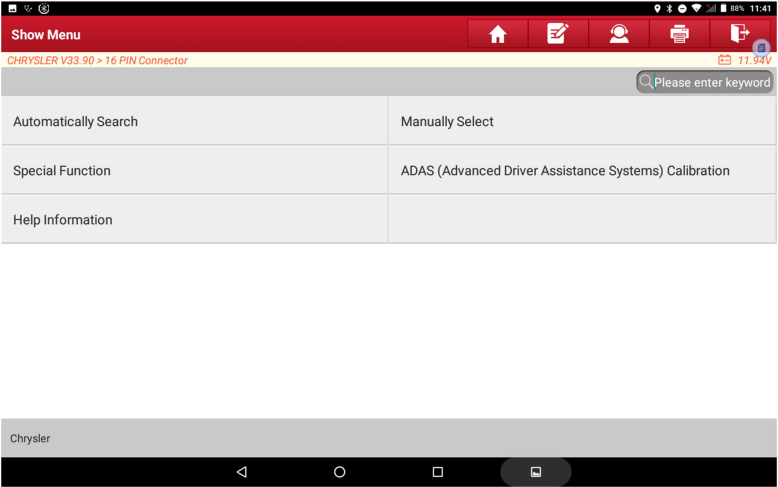Go to the Home screen icon
The image size is (778, 487).
coord(497,34)
